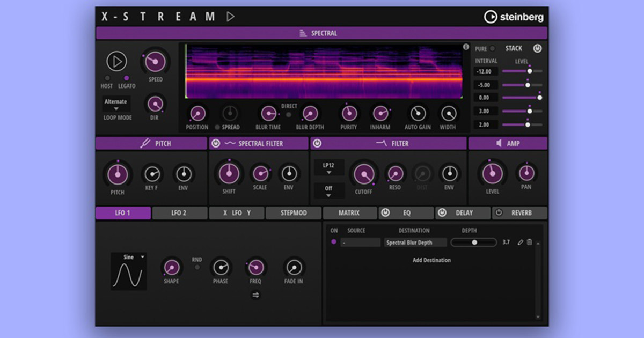Click the SPECTRAL header bar

[321, 33]
